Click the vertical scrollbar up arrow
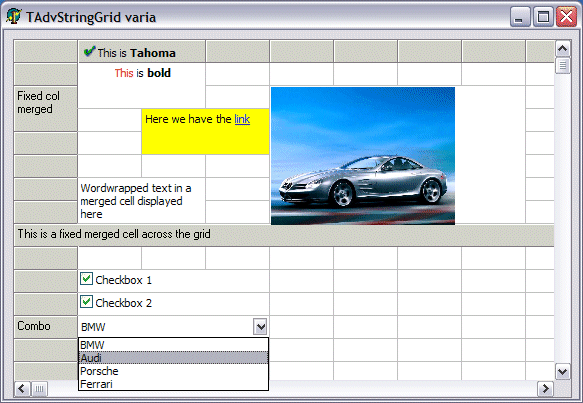The image size is (583, 403). point(563,48)
